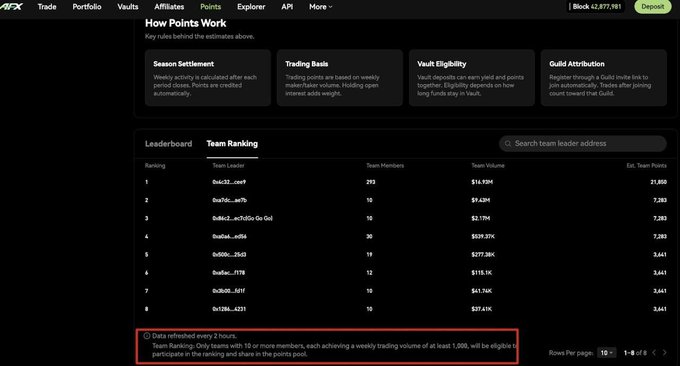The width and height of the screenshot is (680, 366).
Task: Open the Vault Eligibility card
Action: pyautogui.click(x=472, y=78)
